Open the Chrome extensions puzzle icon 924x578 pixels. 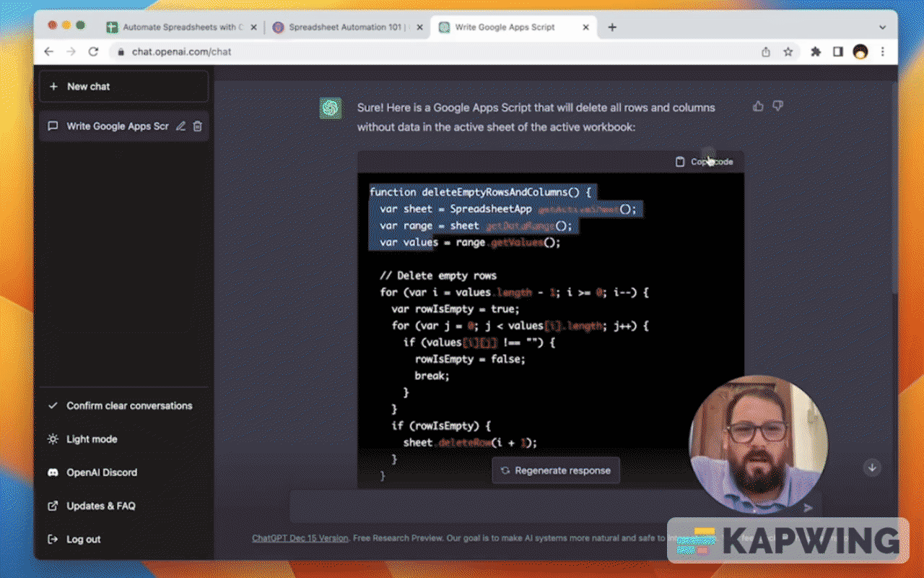816,52
